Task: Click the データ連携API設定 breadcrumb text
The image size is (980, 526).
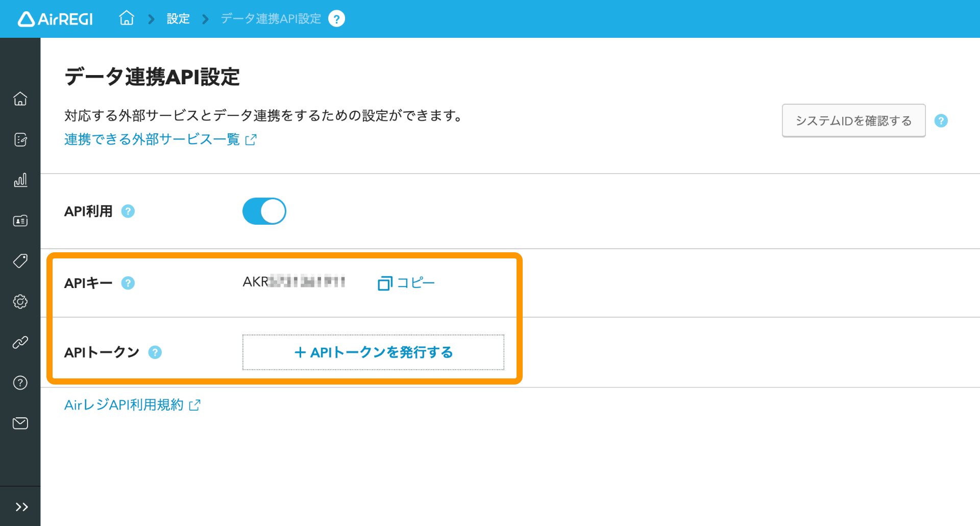Action: click(x=271, y=19)
